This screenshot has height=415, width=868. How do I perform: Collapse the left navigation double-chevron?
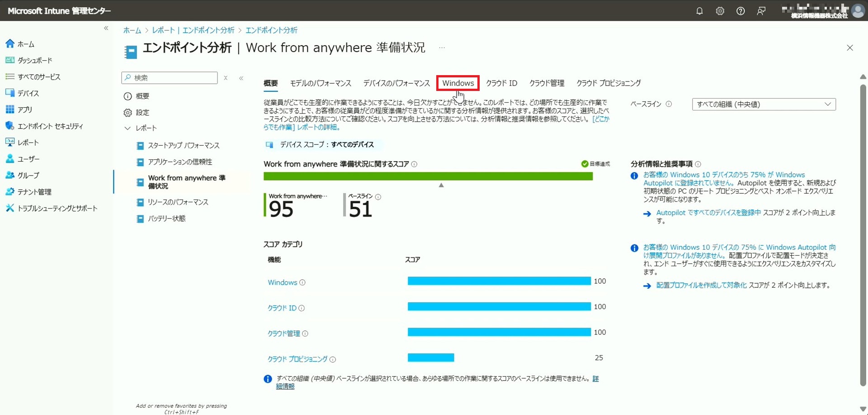click(x=106, y=28)
